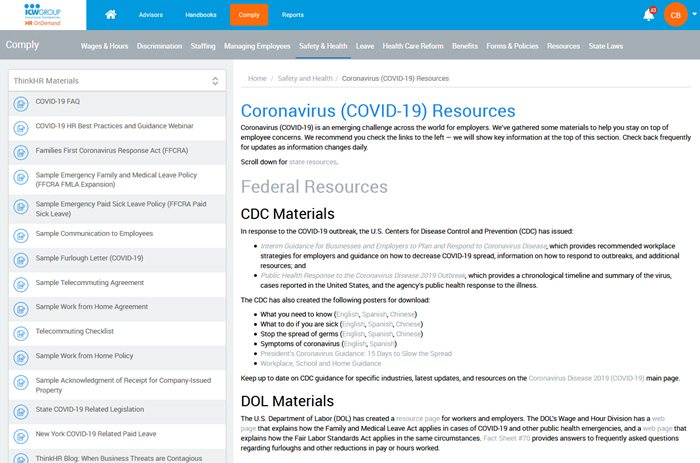
Task: Open State COVID-19 Related Legislation item
Action: coord(117,412)
